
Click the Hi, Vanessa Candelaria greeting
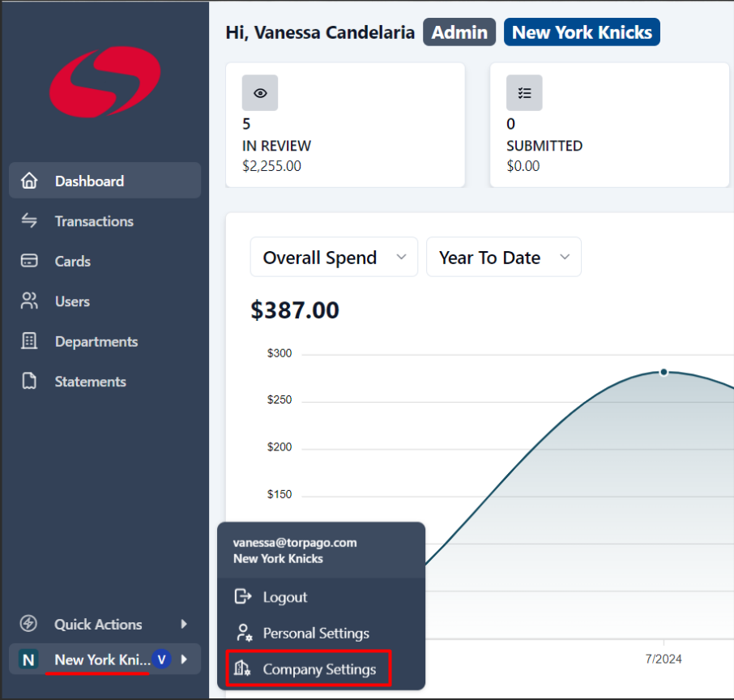click(320, 32)
